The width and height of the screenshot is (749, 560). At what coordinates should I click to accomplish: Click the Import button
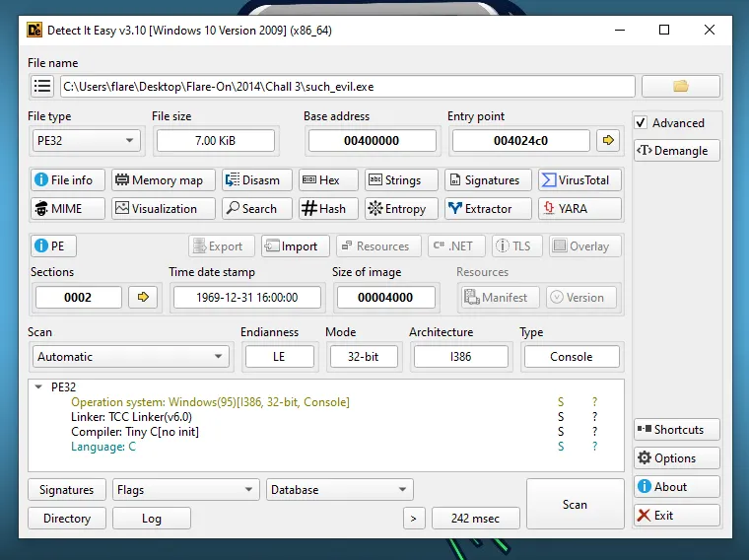point(292,246)
